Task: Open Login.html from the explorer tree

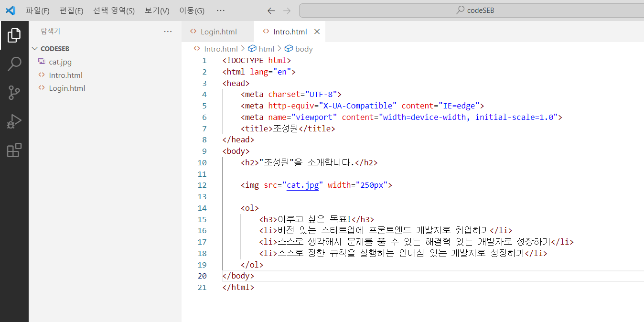Action: tap(67, 88)
